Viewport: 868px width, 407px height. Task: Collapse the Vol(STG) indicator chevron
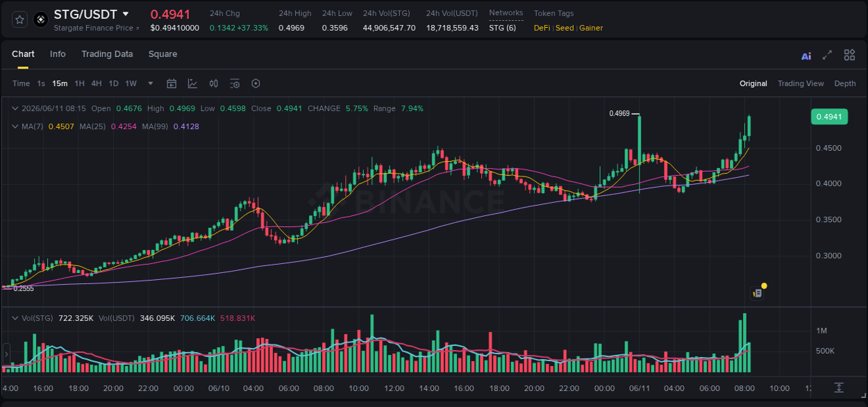(15, 318)
